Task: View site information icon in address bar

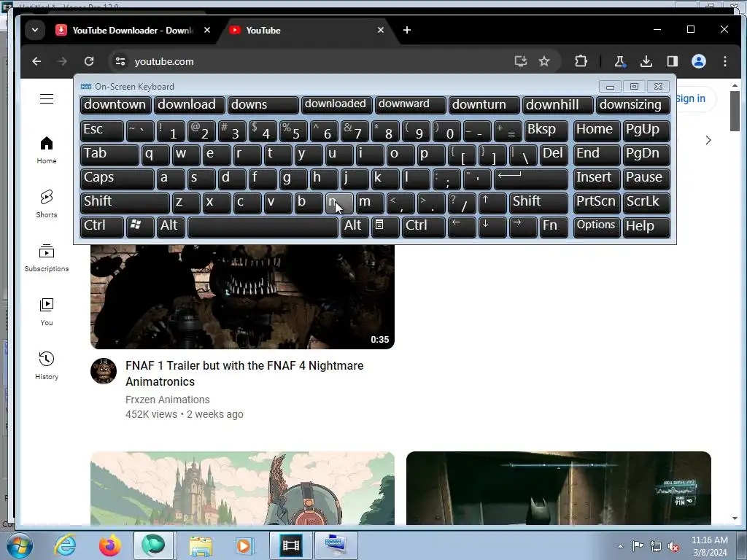Action: [x=120, y=61]
